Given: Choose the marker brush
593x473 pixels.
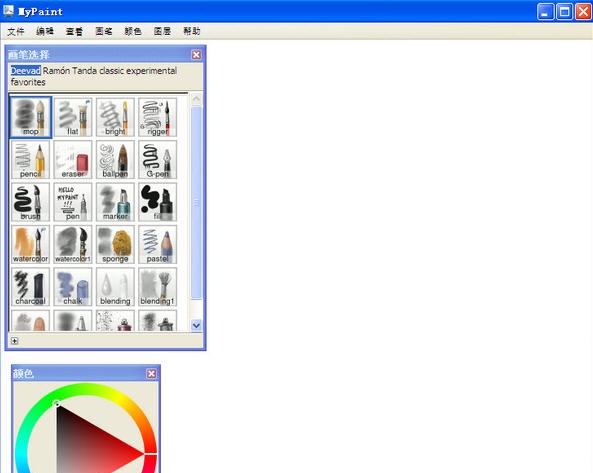Looking at the screenshot, I should tap(115, 202).
